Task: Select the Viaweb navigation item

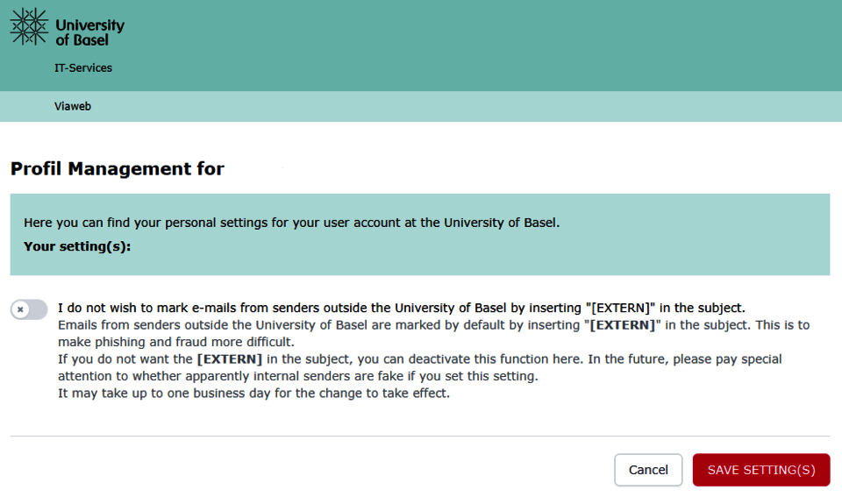Action: [x=73, y=106]
